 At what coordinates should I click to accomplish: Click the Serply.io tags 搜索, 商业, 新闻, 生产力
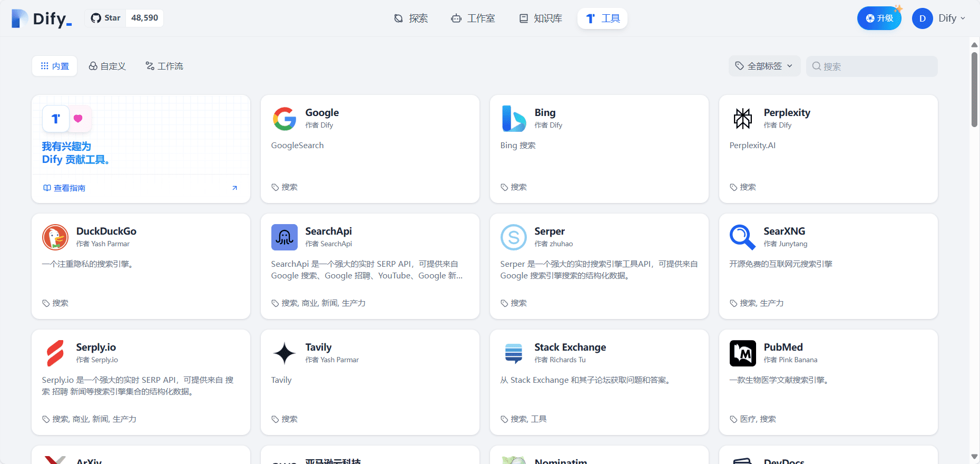point(94,419)
